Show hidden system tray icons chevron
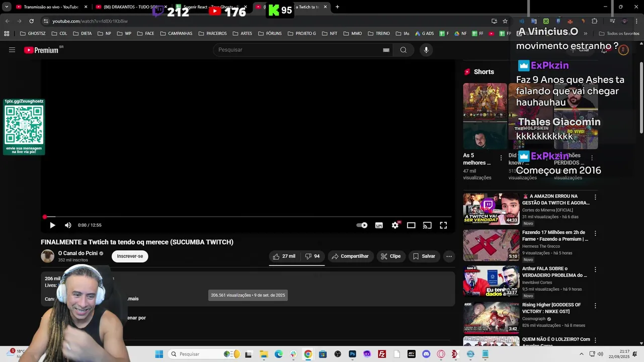This screenshot has height=362, width=644. [582, 354]
